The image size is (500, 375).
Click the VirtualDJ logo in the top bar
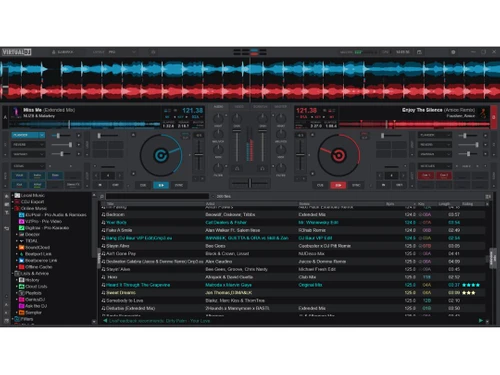(17, 52)
